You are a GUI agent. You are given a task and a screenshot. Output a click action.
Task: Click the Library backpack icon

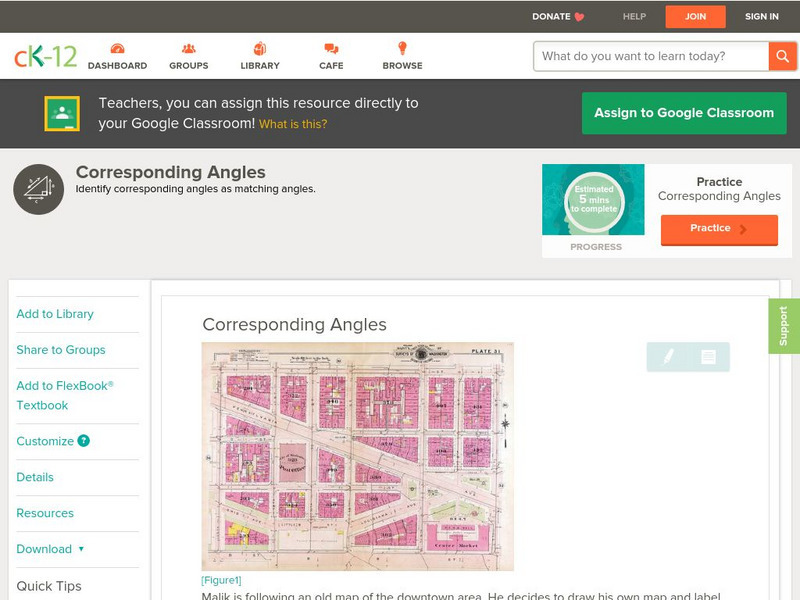point(260,48)
